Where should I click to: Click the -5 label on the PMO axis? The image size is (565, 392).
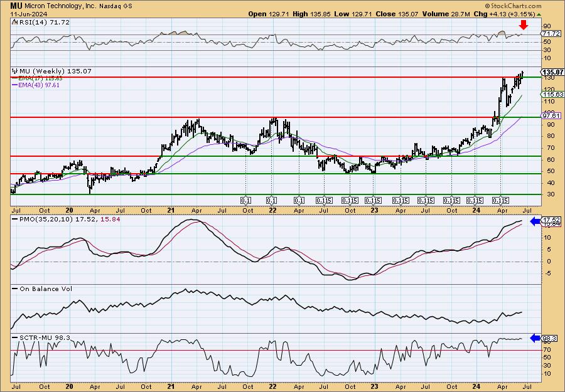point(547,273)
